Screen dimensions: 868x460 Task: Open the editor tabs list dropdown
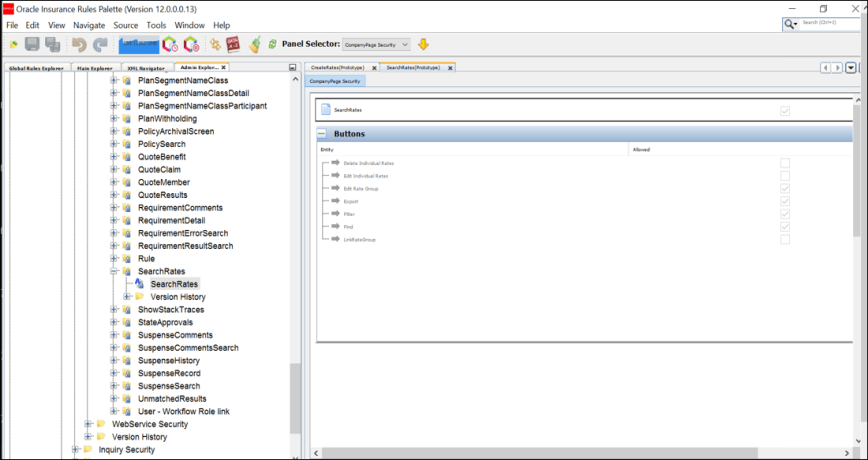coord(851,68)
